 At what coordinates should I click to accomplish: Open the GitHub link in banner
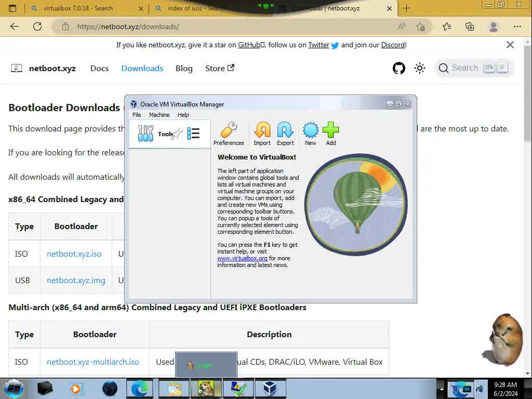251,45
